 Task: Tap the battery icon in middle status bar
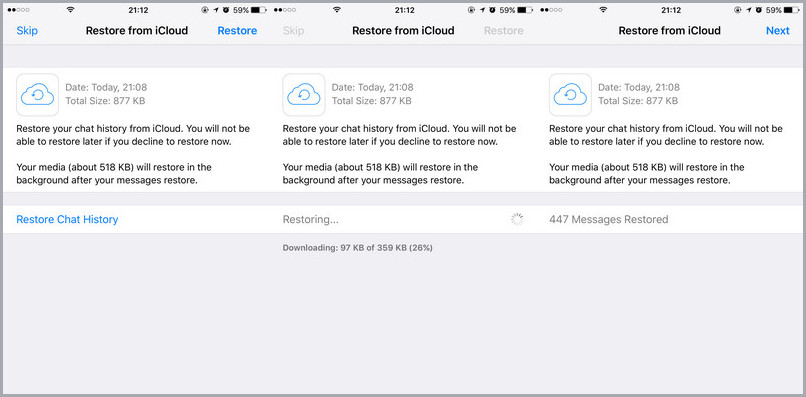tap(526, 10)
